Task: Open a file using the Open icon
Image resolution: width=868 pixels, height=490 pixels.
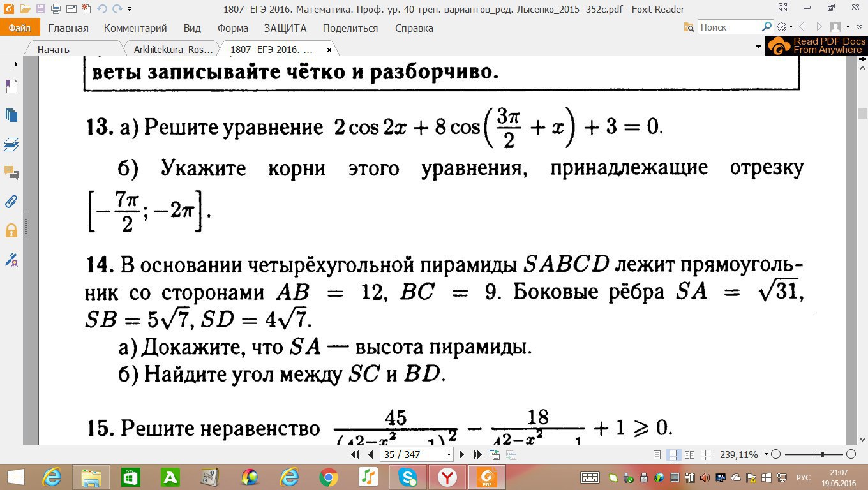Action: (x=24, y=8)
